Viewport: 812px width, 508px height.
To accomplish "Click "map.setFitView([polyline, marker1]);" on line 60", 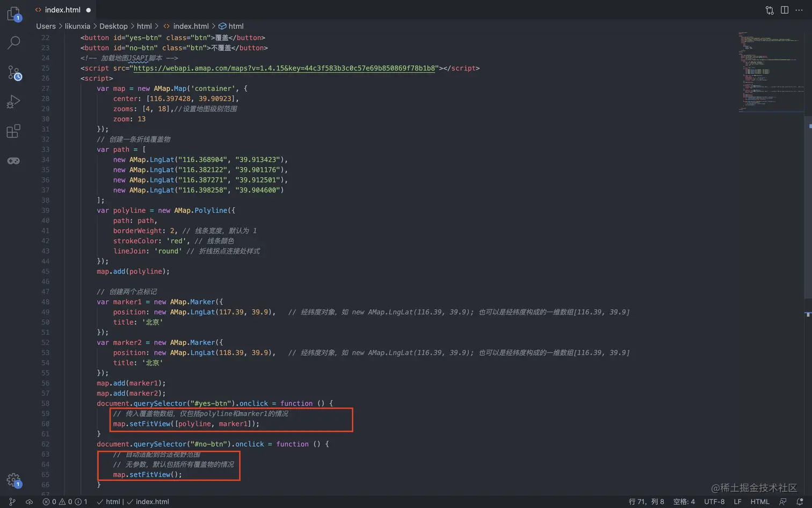I will click(x=186, y=424).
